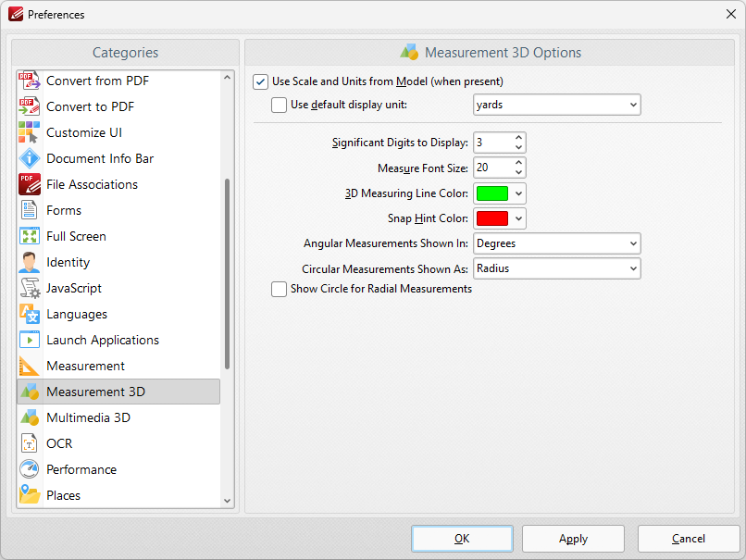Close the Preferences dialog
This screenshot has height=560, width=746.
coord(731,14)
